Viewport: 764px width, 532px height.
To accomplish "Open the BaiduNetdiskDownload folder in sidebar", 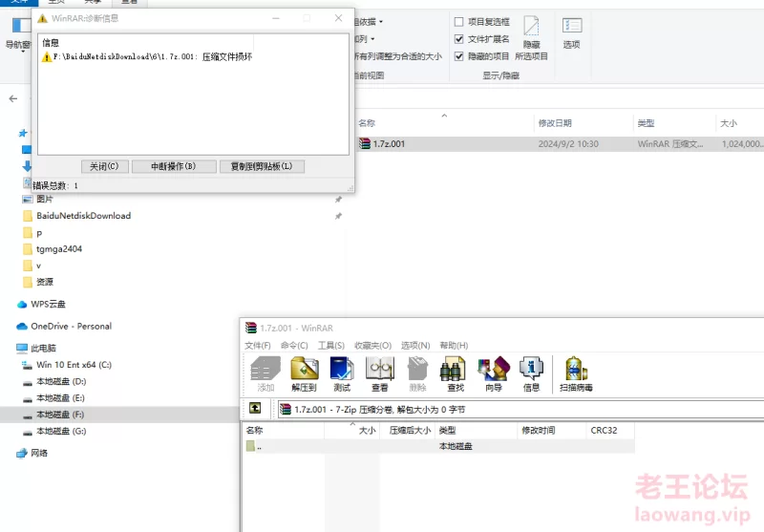I will coord(77,216).
